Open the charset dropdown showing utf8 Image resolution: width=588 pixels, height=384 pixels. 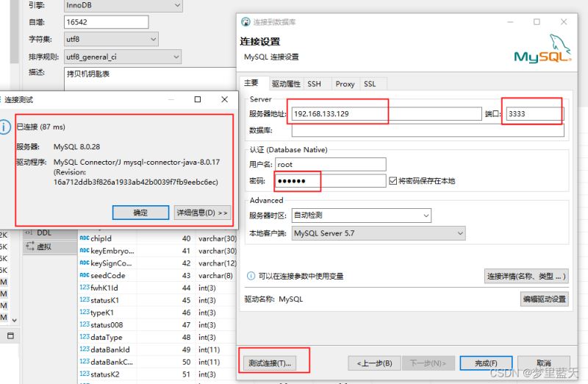[x=112, y=39]
